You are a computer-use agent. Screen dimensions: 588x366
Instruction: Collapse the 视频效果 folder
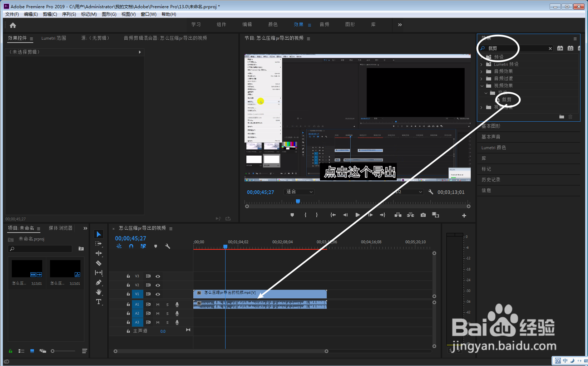point(481,86)
